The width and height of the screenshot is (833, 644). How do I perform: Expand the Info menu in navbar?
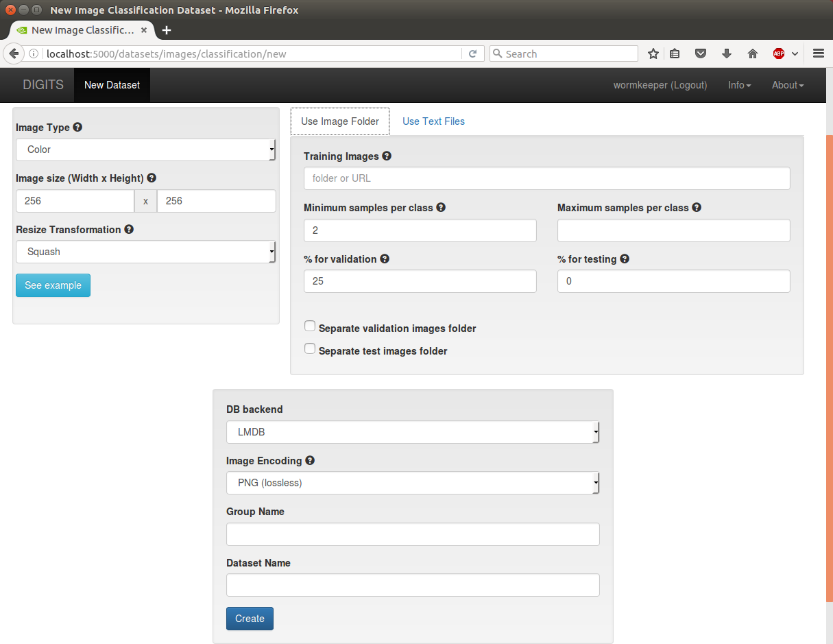(739, 85)
